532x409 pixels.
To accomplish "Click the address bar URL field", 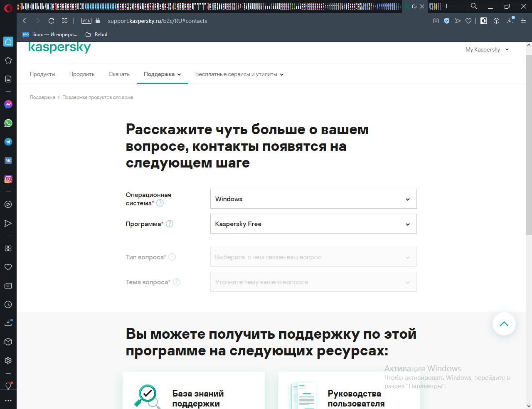I will click(x=266, y=21).
